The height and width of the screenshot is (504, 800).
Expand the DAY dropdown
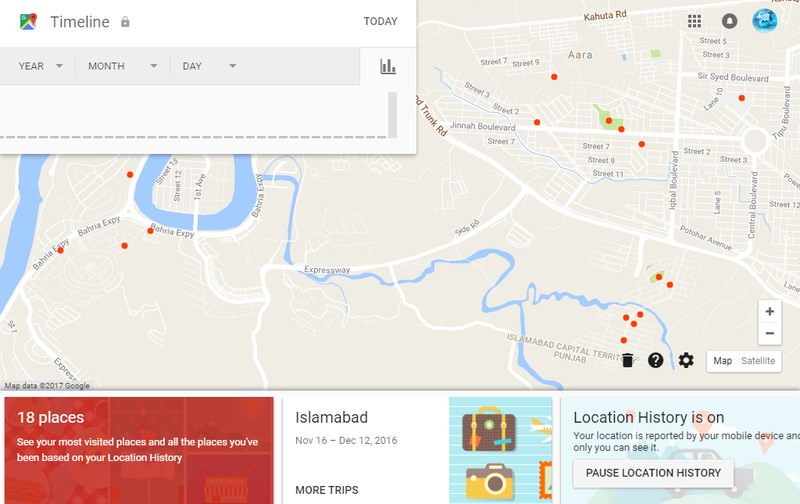tap(209, 66)
